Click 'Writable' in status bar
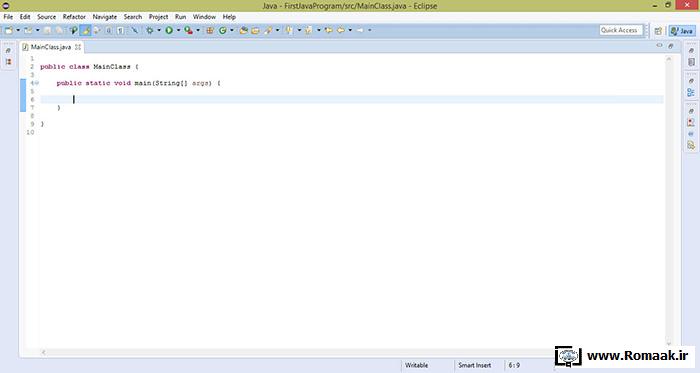700x373 pixels. [417, 365]
